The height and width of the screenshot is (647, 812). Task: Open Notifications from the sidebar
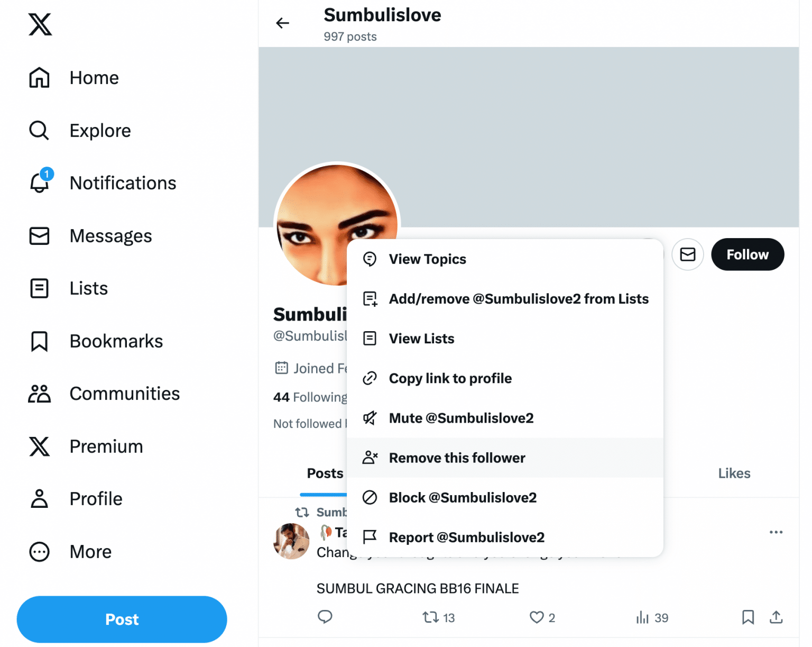tap(123, 183)
